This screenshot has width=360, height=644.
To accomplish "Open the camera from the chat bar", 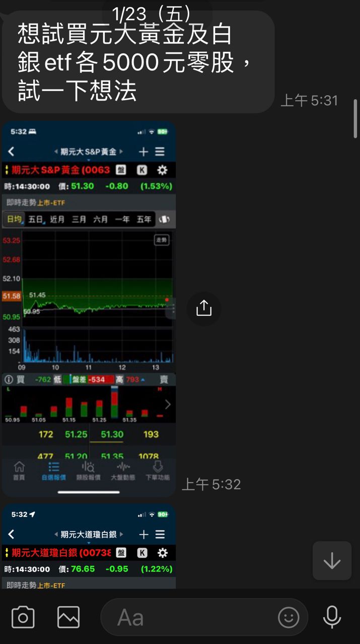I will (23, 617).
